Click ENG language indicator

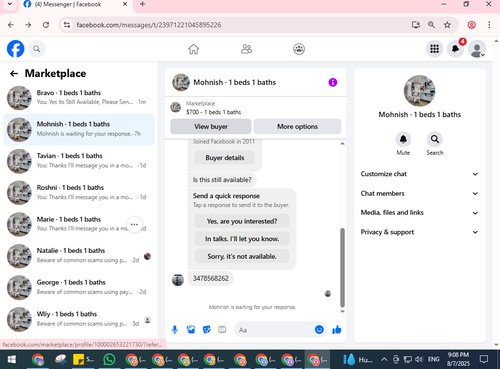pos(433,359)
